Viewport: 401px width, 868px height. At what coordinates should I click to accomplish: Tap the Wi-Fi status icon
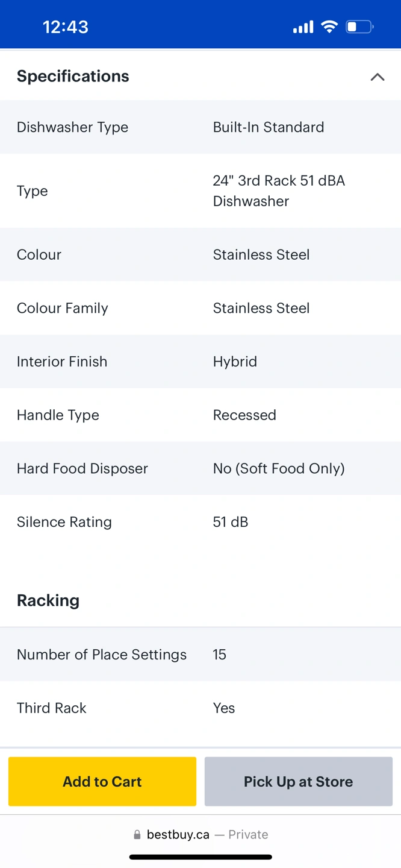(329, 27)
